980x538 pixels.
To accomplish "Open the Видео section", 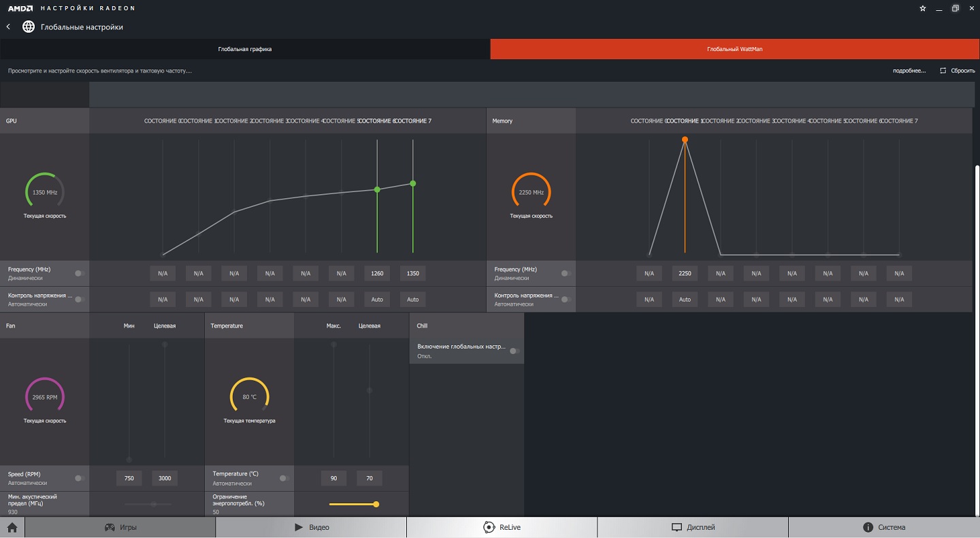I will pyautogui.click(x=311, y=527).
